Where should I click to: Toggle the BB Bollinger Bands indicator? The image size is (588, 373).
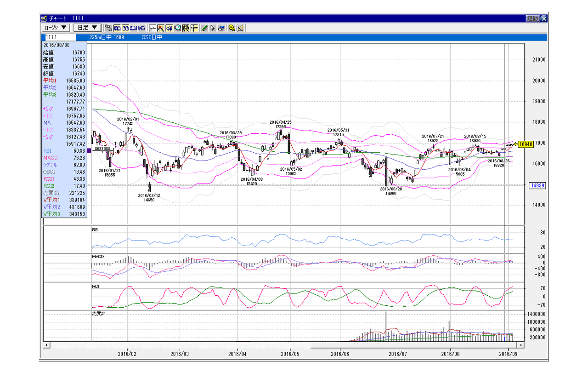(x=125, y=28)
